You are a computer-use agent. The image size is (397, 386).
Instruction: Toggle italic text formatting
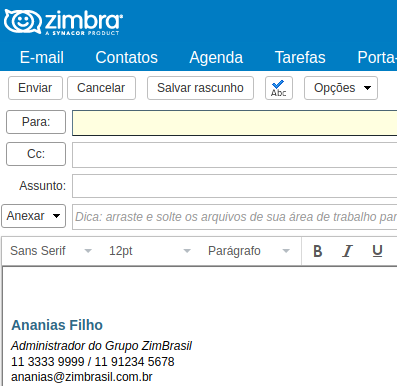point(347,251)
